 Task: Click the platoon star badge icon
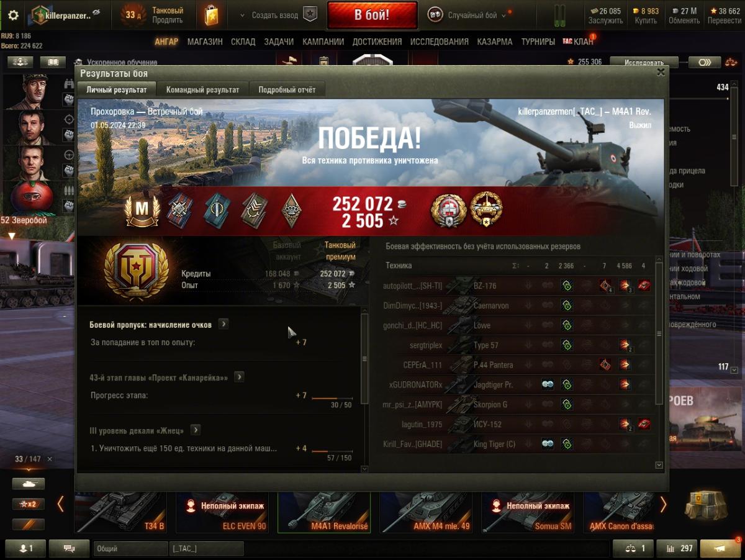(310, 15)
